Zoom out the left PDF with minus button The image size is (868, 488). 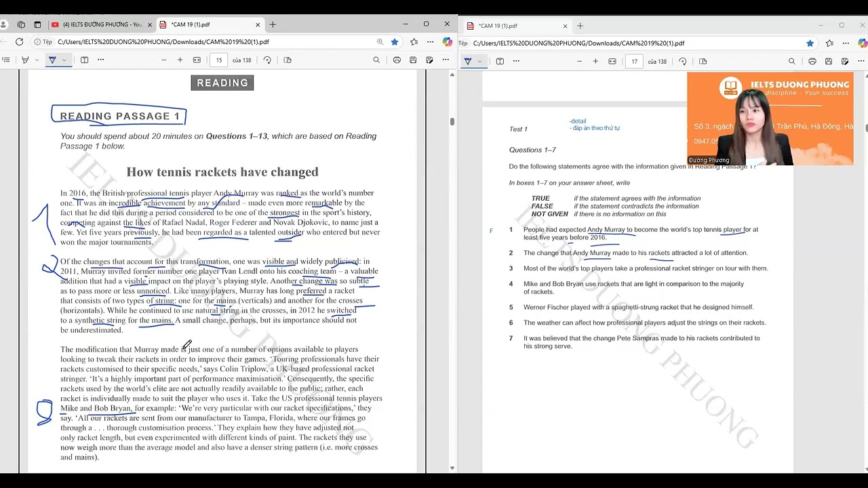pyautogui.click(x=163, y=60)
